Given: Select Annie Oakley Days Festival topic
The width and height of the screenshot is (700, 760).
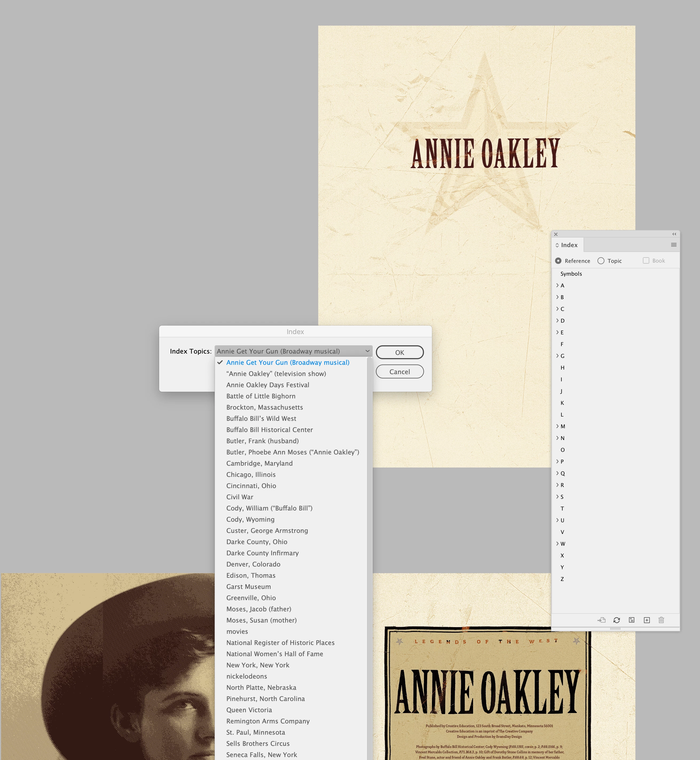Looking at the screenshot, I should (x=268, y=385).
